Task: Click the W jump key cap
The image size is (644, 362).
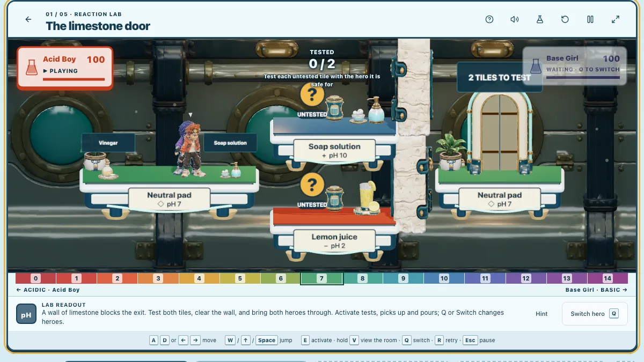Action: pyautogui.click(x=230, y=340)
